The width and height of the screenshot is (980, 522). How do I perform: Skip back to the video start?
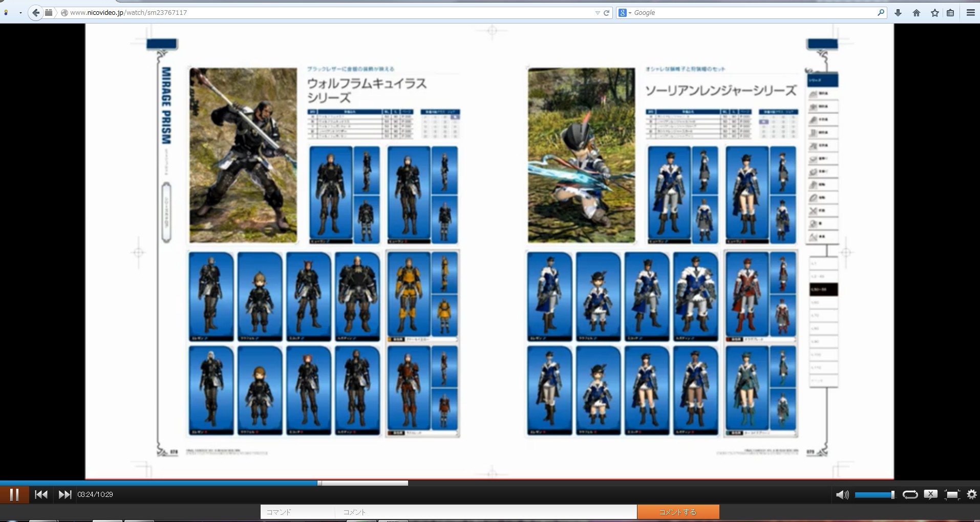pos(41,494)
